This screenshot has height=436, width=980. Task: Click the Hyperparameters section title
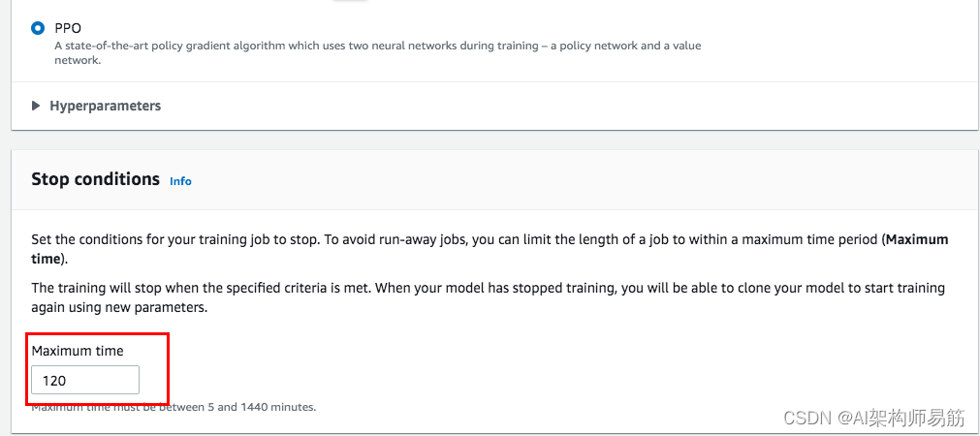click(105, 106)
